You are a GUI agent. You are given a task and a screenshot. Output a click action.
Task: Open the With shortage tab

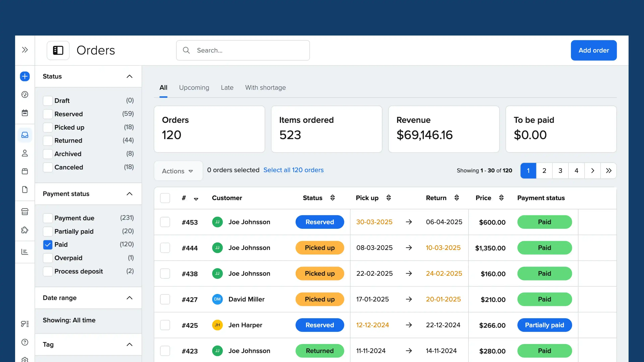pos(265,87)
